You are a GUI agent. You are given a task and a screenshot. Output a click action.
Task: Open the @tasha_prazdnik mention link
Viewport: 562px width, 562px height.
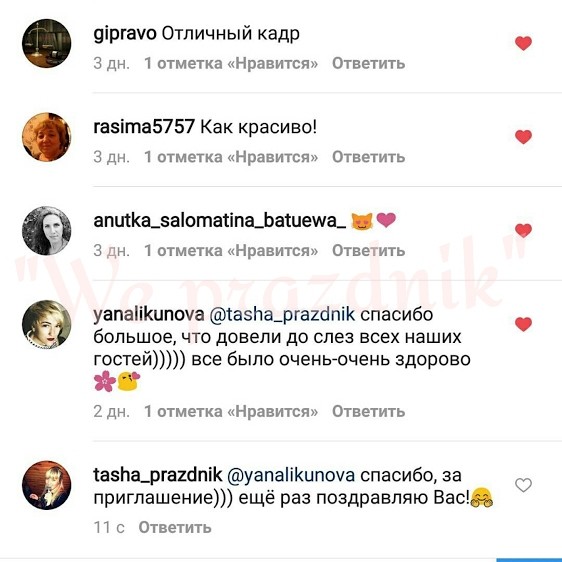282,314
